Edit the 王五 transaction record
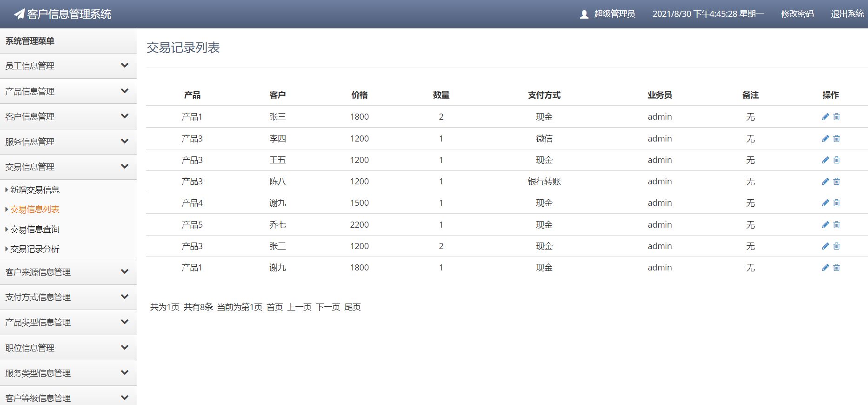The height and width of the screenshot is (405, 868). click(825, 160)
